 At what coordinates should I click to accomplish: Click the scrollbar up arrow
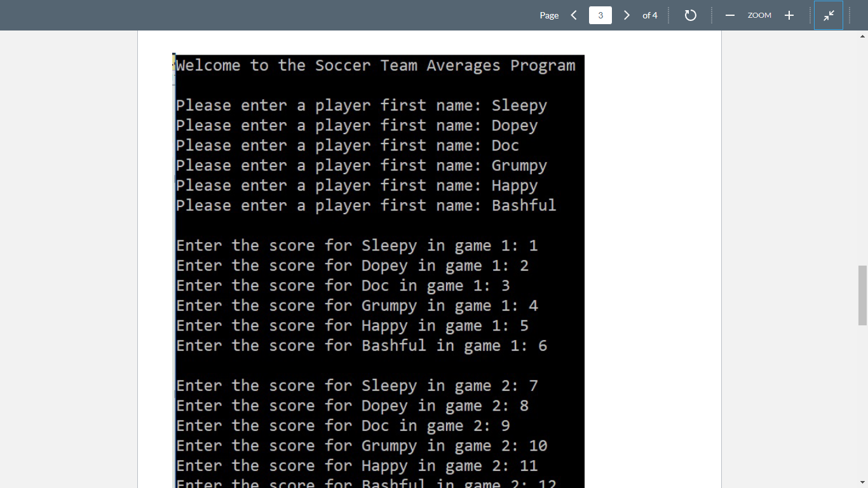point(863,35)
